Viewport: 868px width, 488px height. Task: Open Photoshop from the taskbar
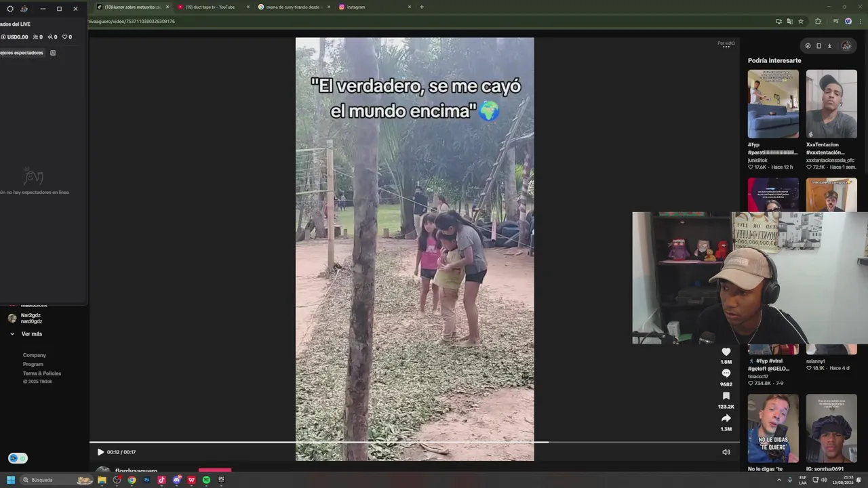(x=146, y=480)
